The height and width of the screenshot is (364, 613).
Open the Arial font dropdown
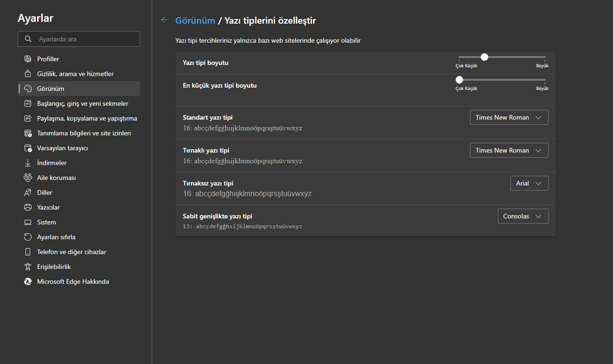(x=529, y=183)
